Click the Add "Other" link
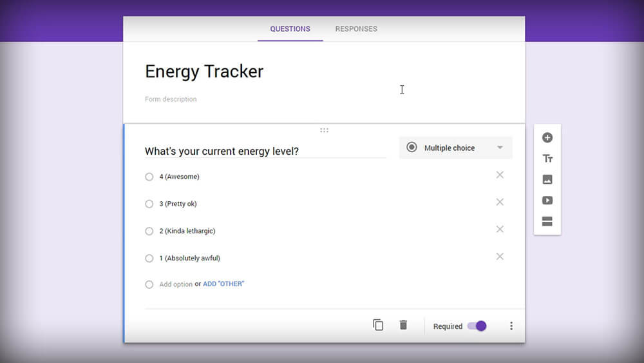This screenshot has height=363, width=644. (x=223, y=284)
